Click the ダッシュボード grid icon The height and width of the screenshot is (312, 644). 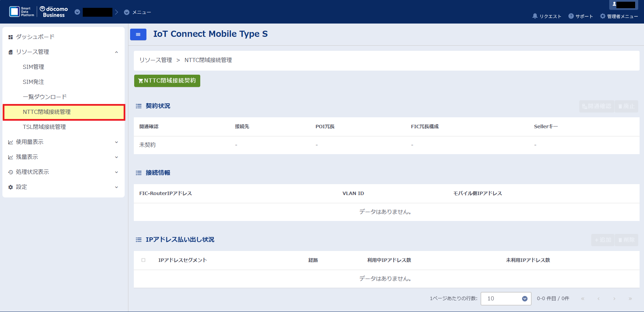point(11,37)
